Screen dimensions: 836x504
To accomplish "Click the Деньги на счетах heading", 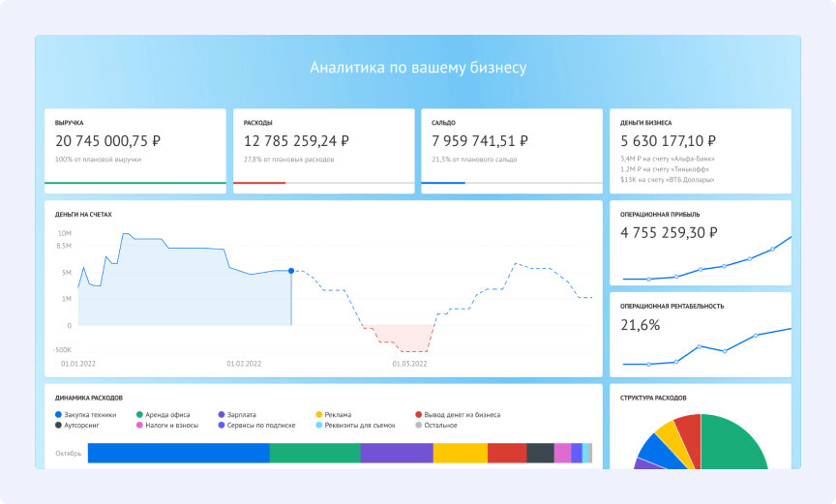I will (83, 215).
